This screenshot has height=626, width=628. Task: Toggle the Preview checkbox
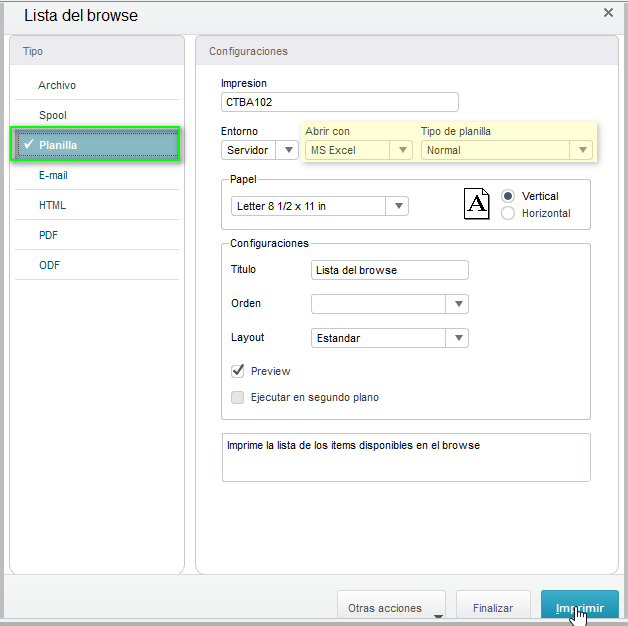[x=238, y=371]
